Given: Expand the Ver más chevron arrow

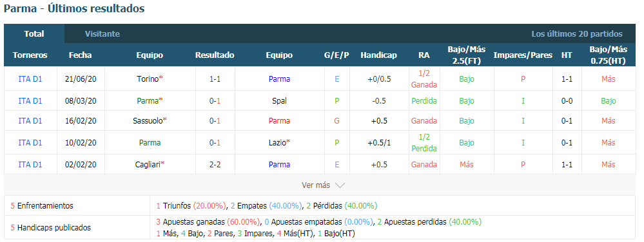Looking at the screenshot, I should (340, 185).
